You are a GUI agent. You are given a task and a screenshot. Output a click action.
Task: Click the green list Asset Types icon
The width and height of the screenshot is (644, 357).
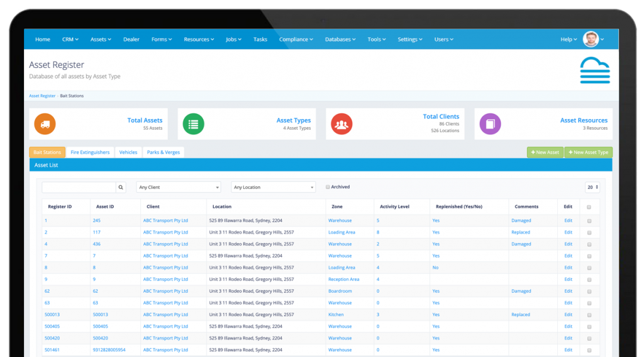pos(193,124)
